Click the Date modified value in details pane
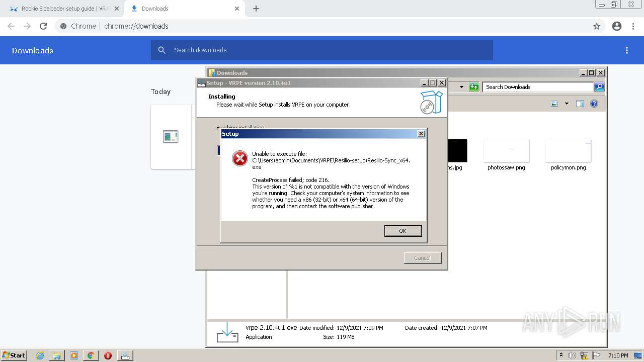 360,328
